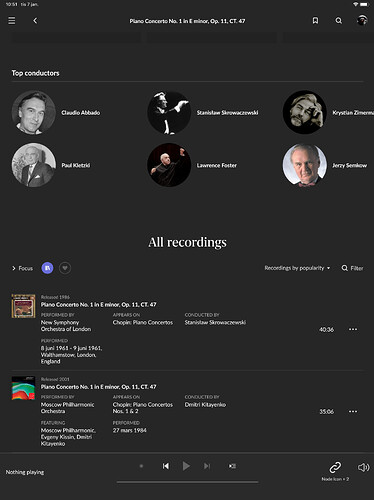
Task: Click the play button
Action: pos(186,466)
